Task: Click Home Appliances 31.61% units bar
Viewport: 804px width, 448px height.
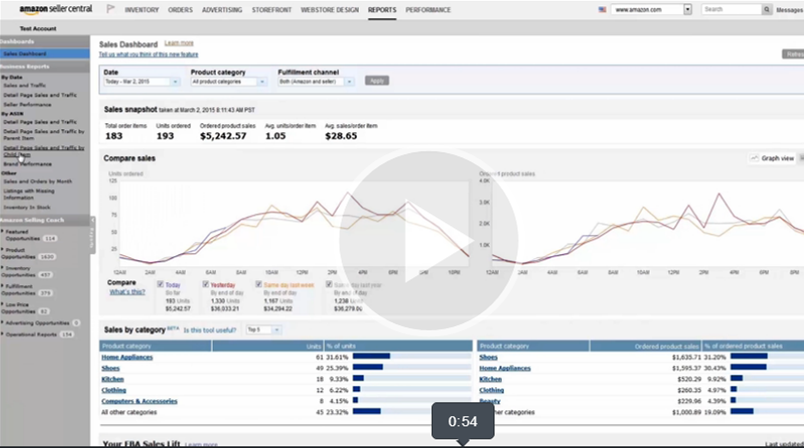Action: click(x=372, y=356)
